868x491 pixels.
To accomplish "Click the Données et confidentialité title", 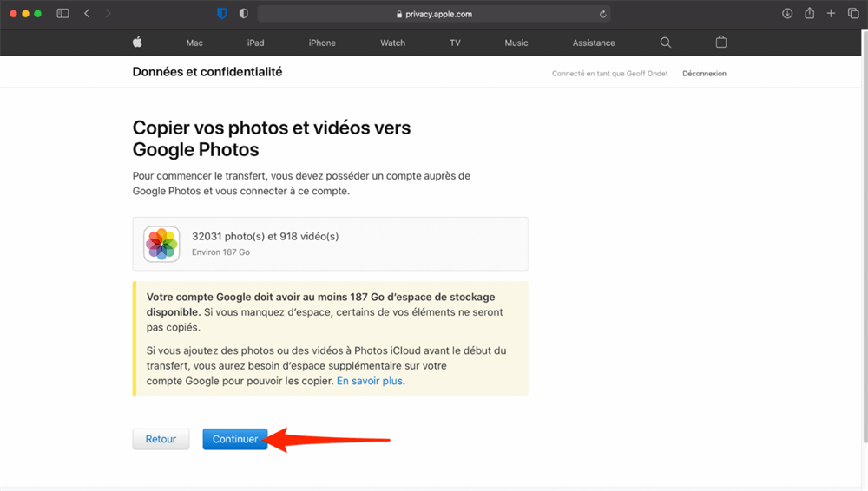I will (x=207, y=72).
